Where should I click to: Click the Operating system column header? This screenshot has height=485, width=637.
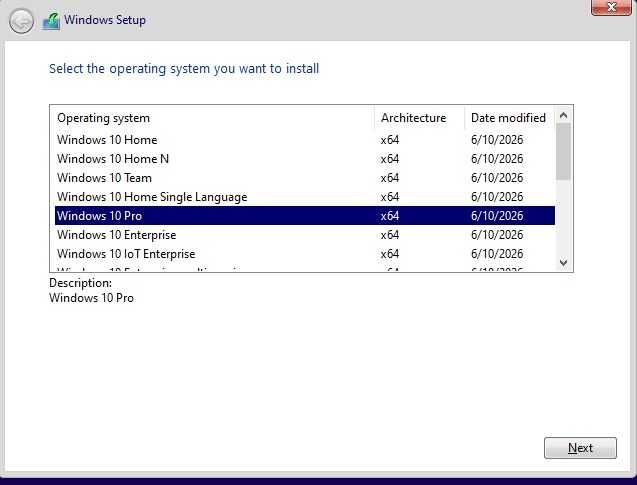[214, 118]
